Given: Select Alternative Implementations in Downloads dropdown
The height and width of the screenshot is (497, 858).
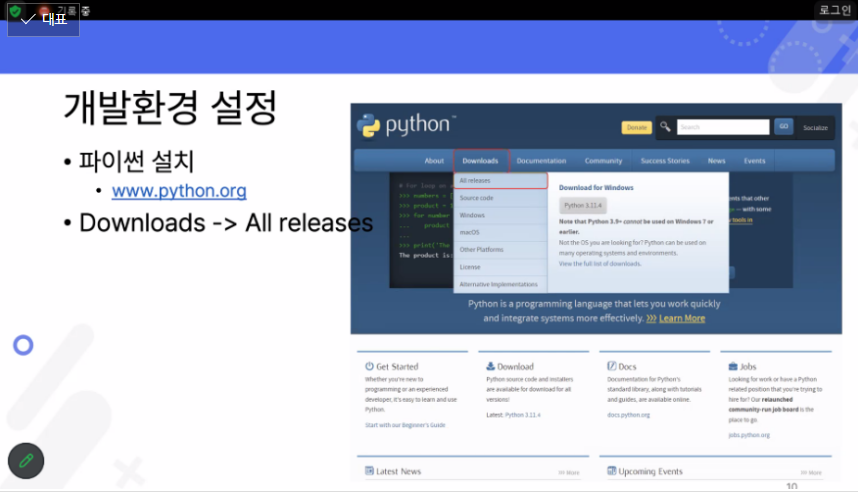Looking at the screenshot, I should click(500, 284).
